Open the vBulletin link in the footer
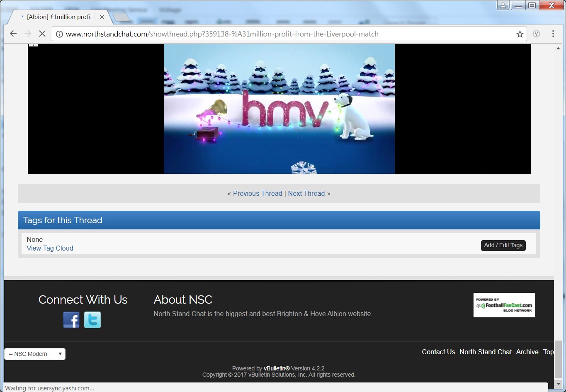566x392 pixels. point(277,368)
